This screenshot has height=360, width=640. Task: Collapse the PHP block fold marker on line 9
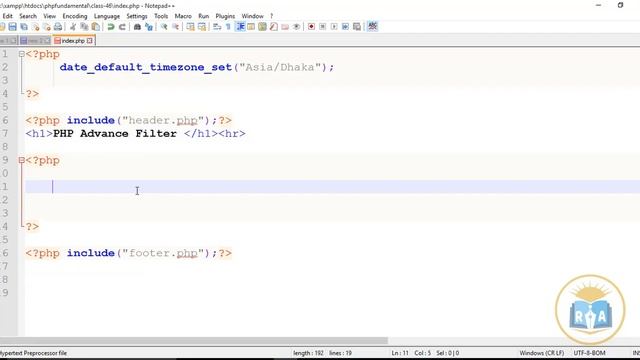[x=22, y=160]
